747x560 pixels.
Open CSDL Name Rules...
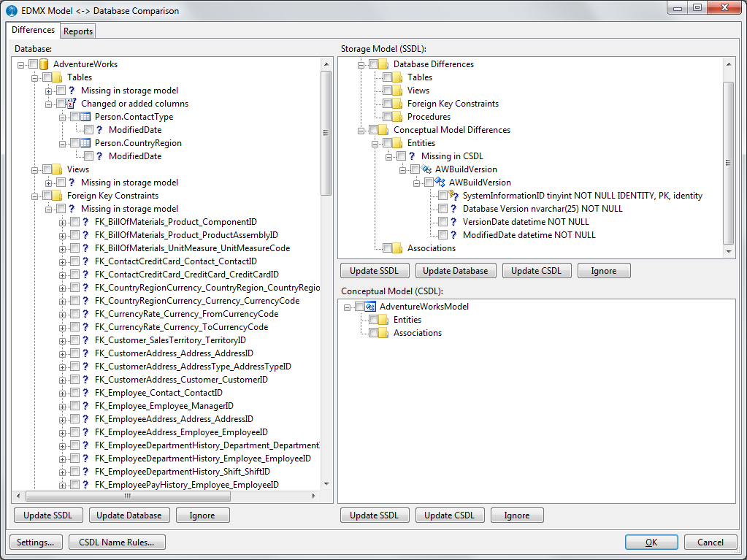(117, 542)
